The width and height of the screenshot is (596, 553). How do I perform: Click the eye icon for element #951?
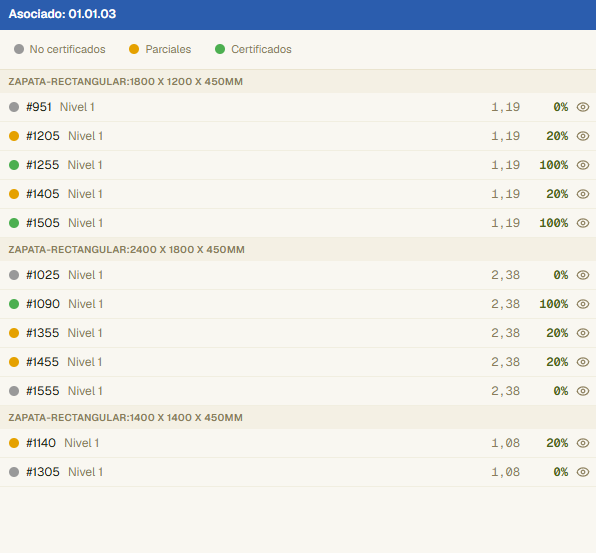point(583,107)
